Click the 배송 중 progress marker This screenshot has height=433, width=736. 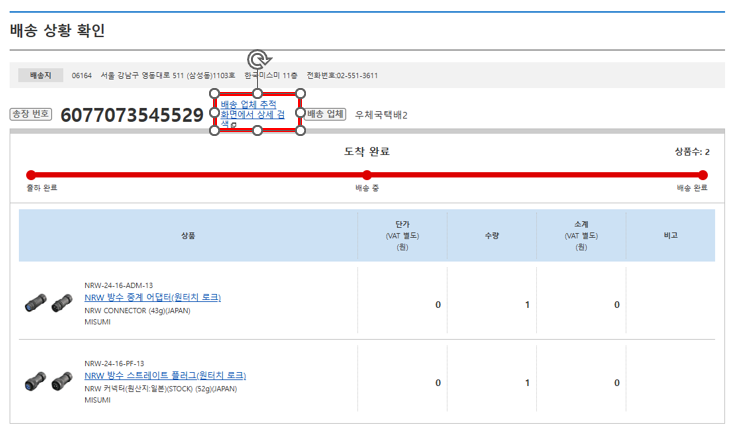tap(367, 175)
